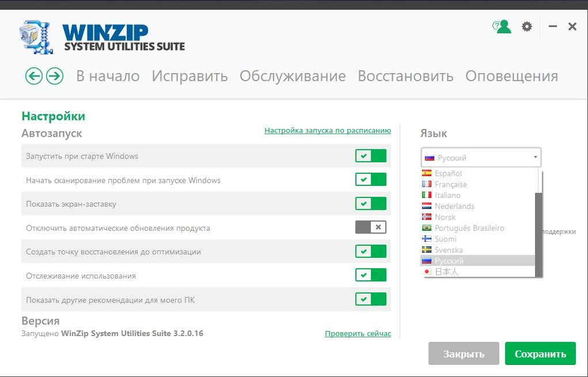Enable Отключить автоматические обновления продукта switch
Screen dimensions: 588x377
(371, 227)
